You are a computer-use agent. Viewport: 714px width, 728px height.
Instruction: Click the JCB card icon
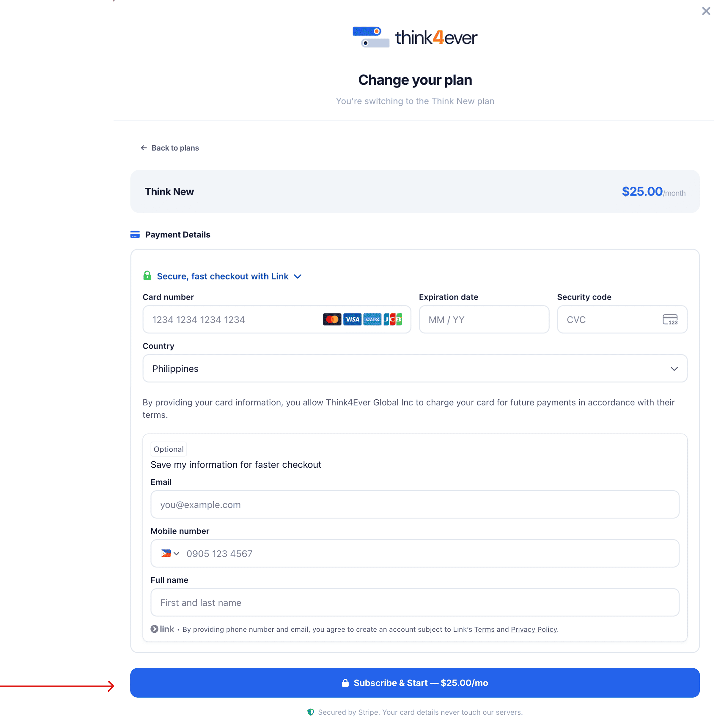click(x=393, y=319)
